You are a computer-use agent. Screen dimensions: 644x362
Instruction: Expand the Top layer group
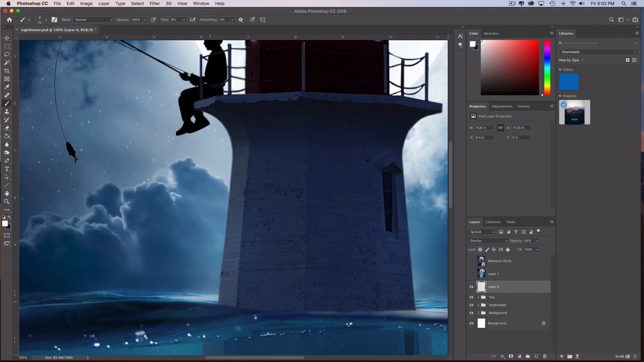click(x=478, y=297)
